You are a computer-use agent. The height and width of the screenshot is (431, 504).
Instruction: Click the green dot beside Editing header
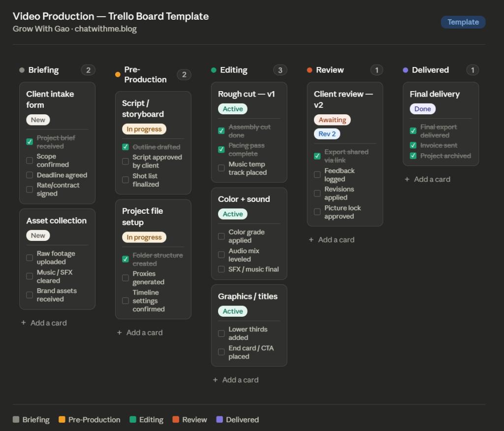(214, 70)
